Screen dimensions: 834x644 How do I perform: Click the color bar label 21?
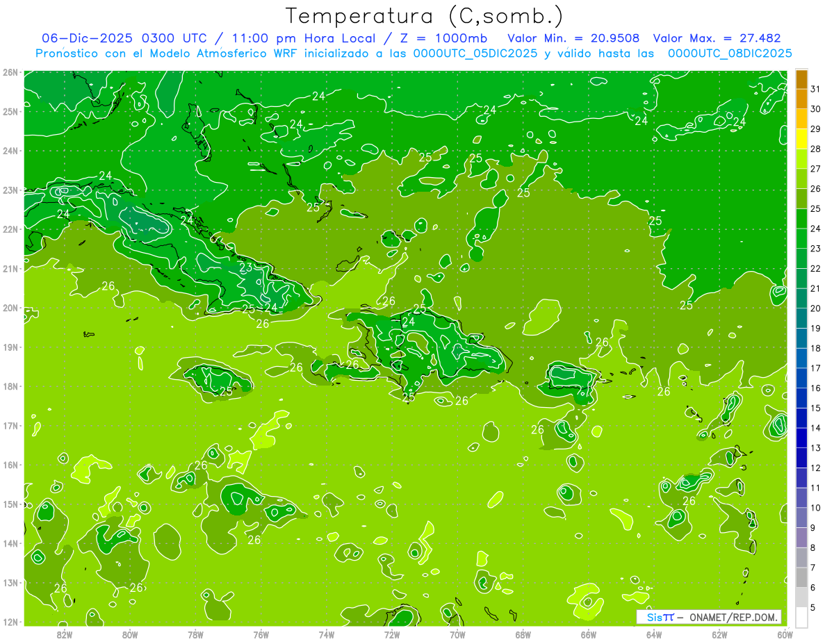click(815, 288)
